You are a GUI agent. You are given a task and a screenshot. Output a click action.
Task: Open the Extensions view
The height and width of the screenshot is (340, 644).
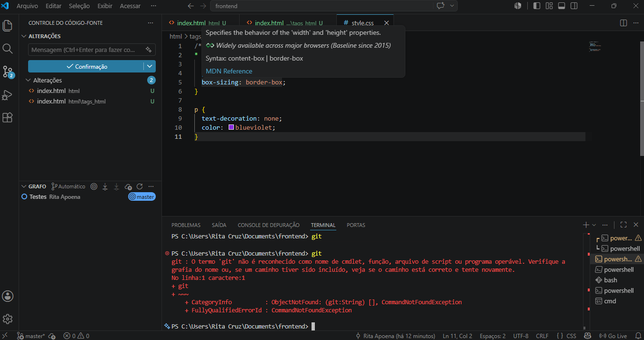coord(8,117)
